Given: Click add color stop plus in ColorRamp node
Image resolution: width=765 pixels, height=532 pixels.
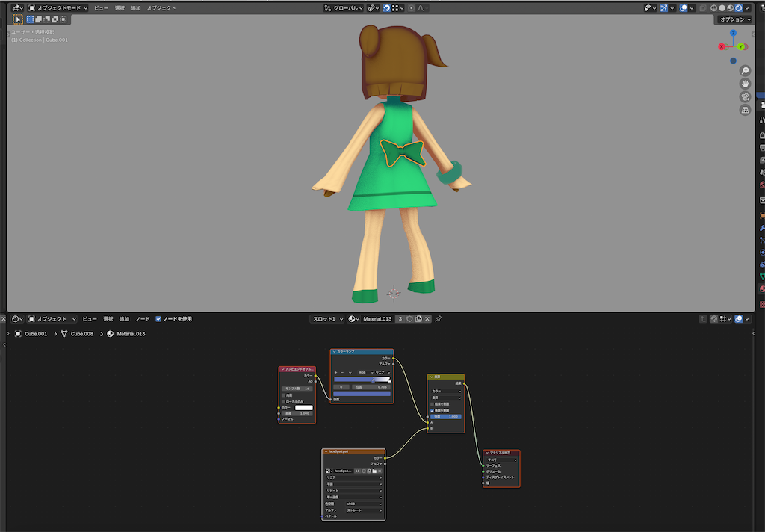Looking at the screenshot, I should pos(335,372).
